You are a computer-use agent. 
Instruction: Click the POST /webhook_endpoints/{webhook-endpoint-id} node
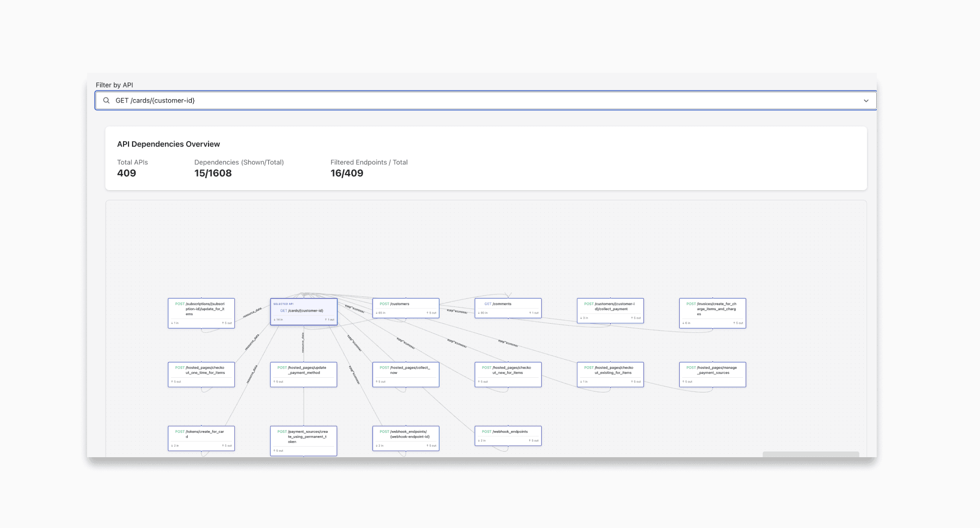coord(405,438)
